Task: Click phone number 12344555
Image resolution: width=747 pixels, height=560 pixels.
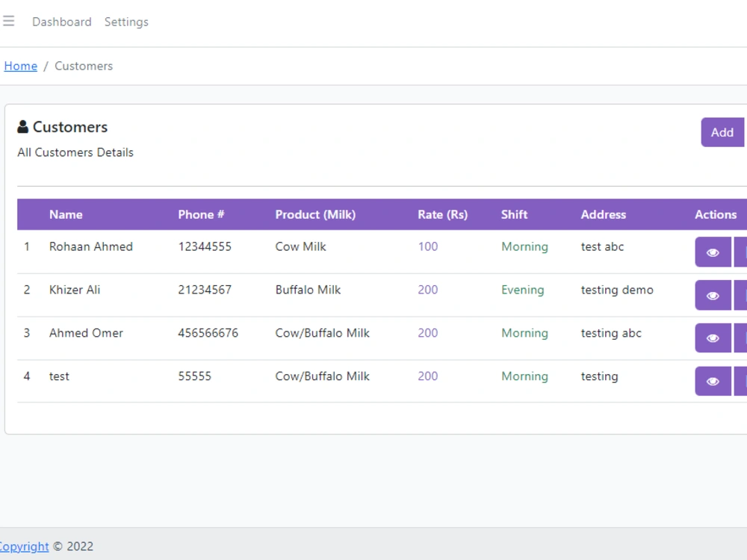Action: (205, 246)
